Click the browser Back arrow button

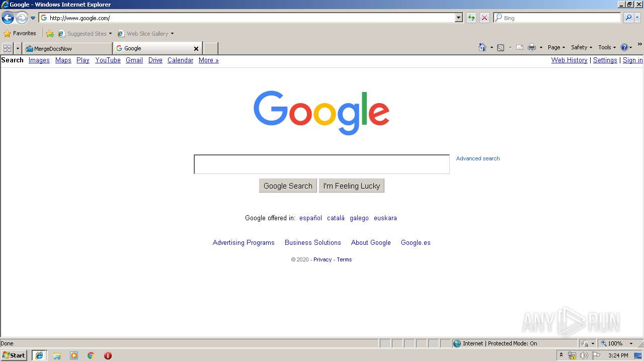pos(8,18)
